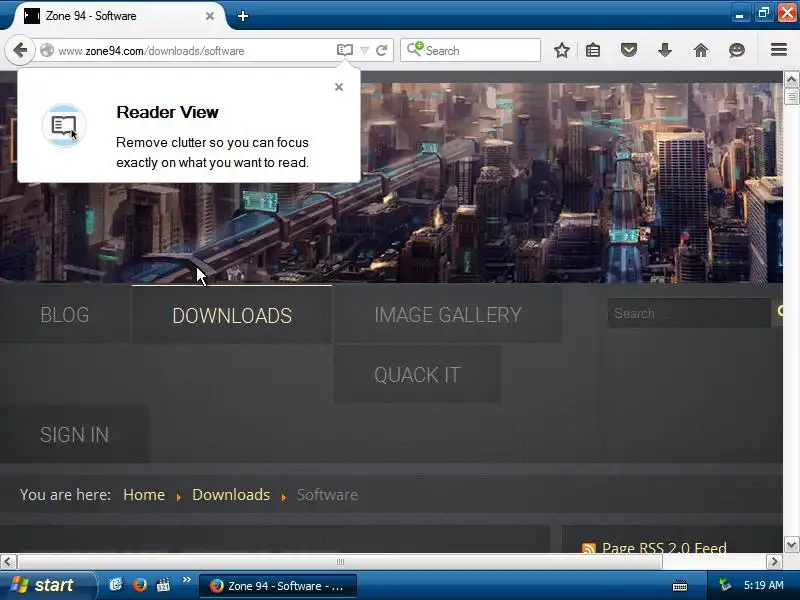Click the site Search field
This screenshot has width=800, height=600.
[689, 313]
